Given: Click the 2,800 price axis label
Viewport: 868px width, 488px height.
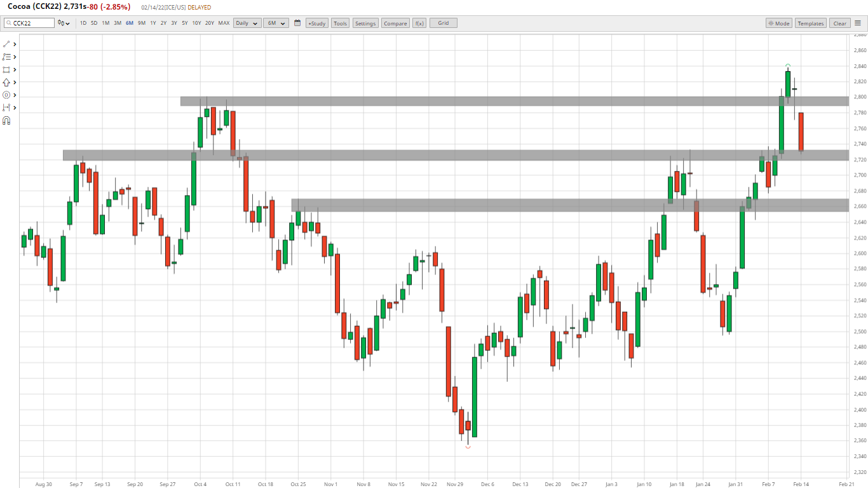Looking at the screenshot, I should point(860,97).
